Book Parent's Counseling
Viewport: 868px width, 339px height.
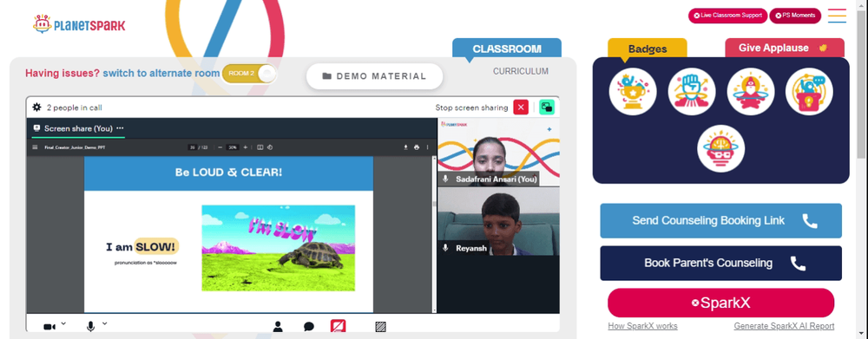coord(720,264)
